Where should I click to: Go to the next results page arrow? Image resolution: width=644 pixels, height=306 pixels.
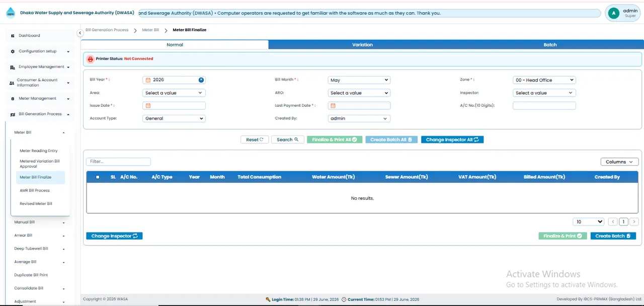tap(634, 222)
